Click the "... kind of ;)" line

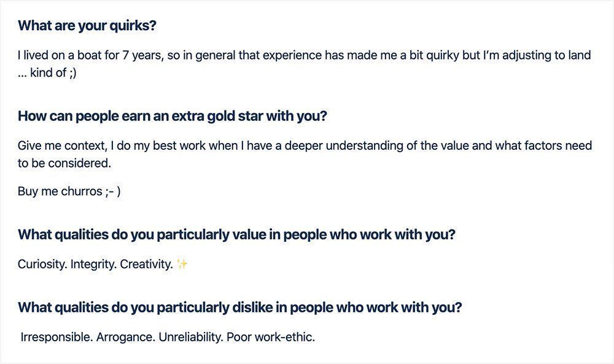47,73
